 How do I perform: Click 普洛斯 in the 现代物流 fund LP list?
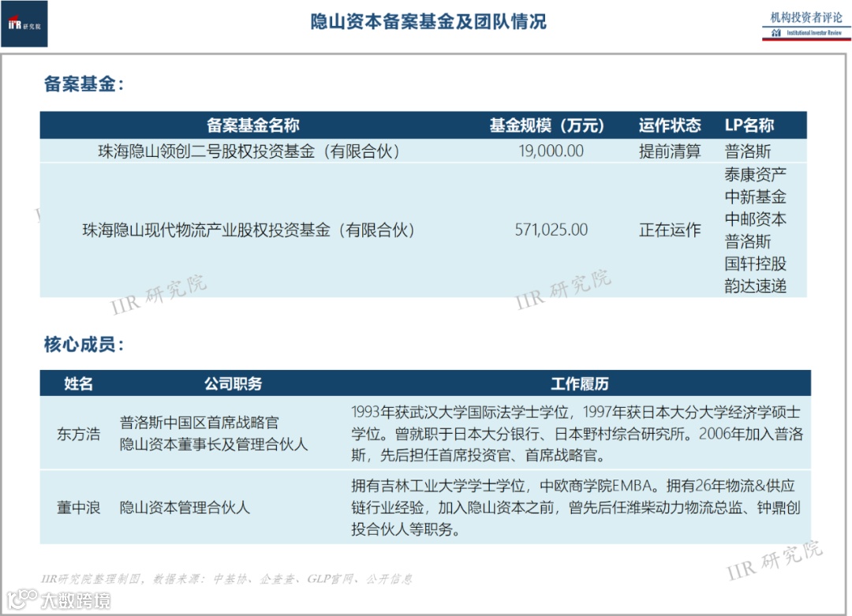coord(748,241)
